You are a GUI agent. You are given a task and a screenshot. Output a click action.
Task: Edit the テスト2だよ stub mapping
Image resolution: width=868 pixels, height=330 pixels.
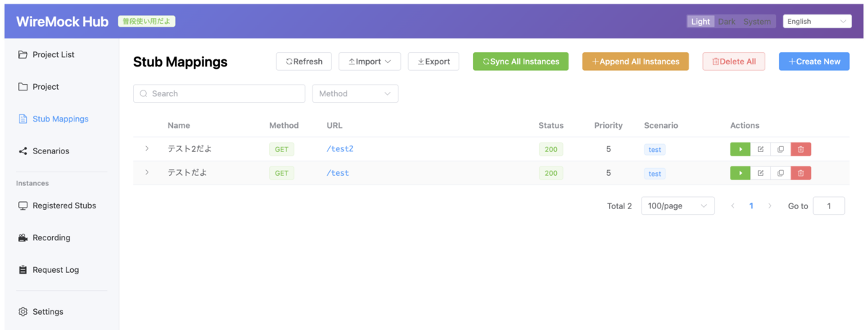click(x=760, y=149)
